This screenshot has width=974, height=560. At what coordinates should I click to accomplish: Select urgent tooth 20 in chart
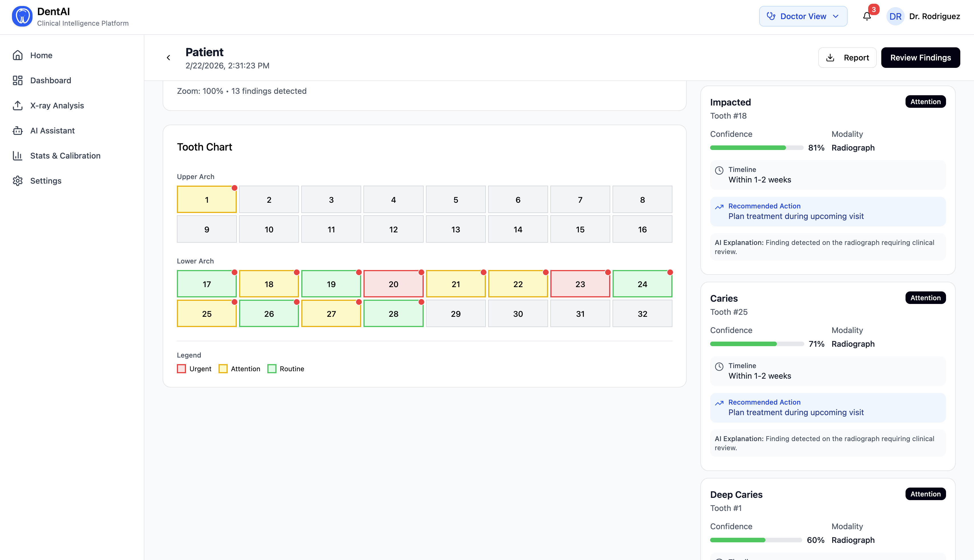point(393,284)
